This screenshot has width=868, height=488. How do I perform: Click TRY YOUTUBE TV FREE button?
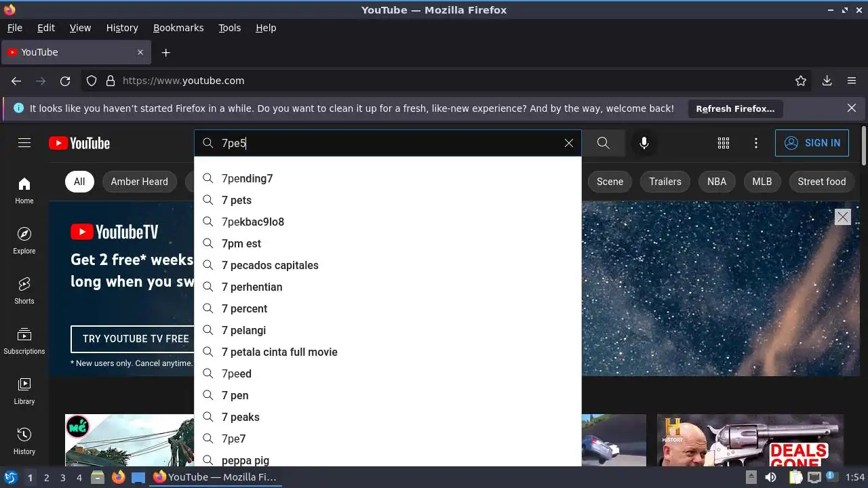click(x=132, y=339)
